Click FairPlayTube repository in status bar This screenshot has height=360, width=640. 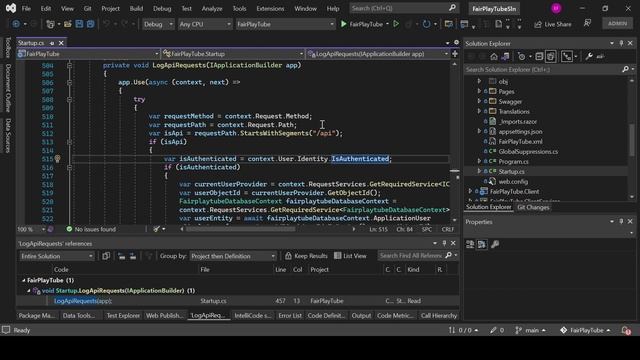coord(585,330)
